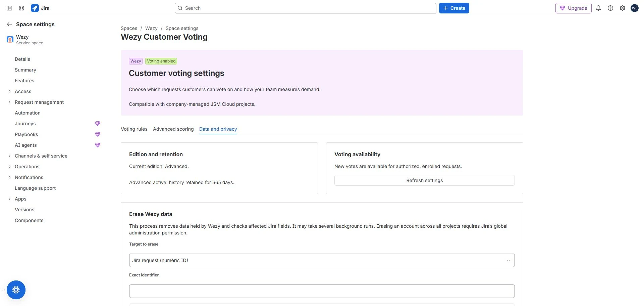The height and width of the screenshot is (306, 644).
Task: Click the Wezy tag badge
Action: (136, 61)
